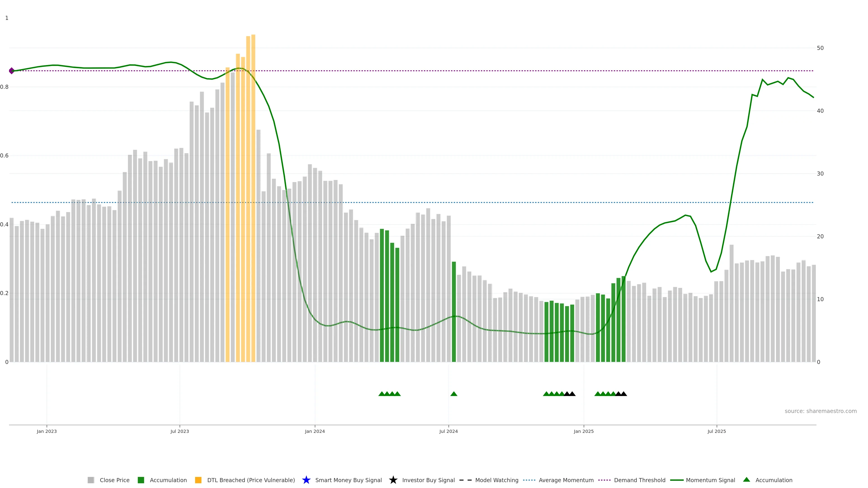
Task: Click the black Investor Buy Signal star
Action: coord(393,480)
